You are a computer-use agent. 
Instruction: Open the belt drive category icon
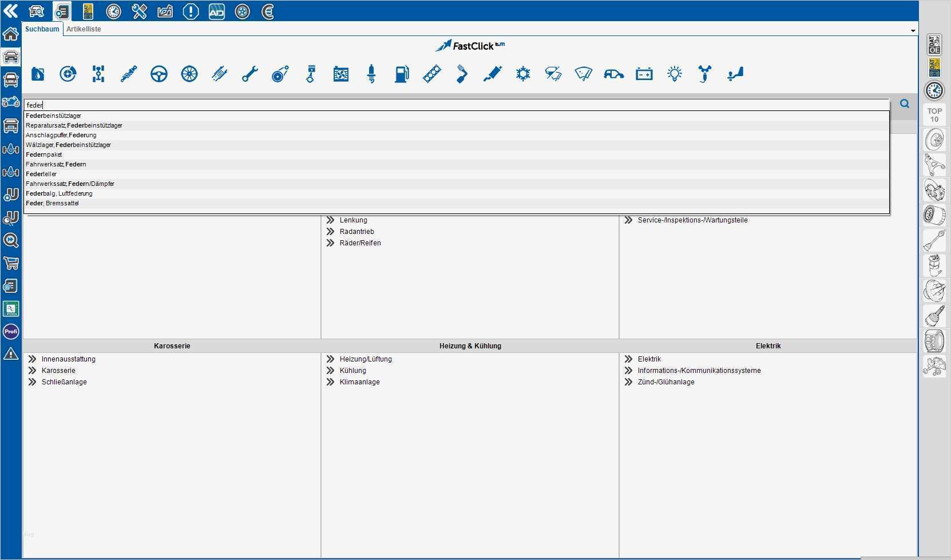tap(280, 74)
